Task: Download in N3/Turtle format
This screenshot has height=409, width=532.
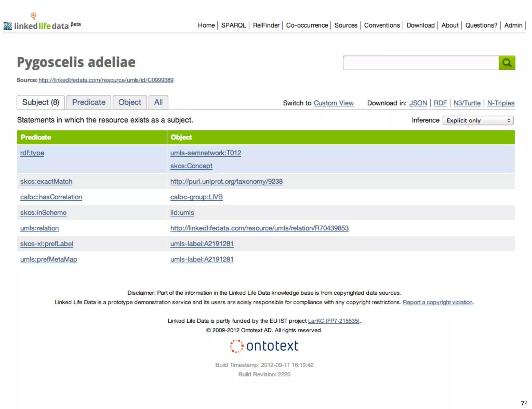Action: pos(467,103)
